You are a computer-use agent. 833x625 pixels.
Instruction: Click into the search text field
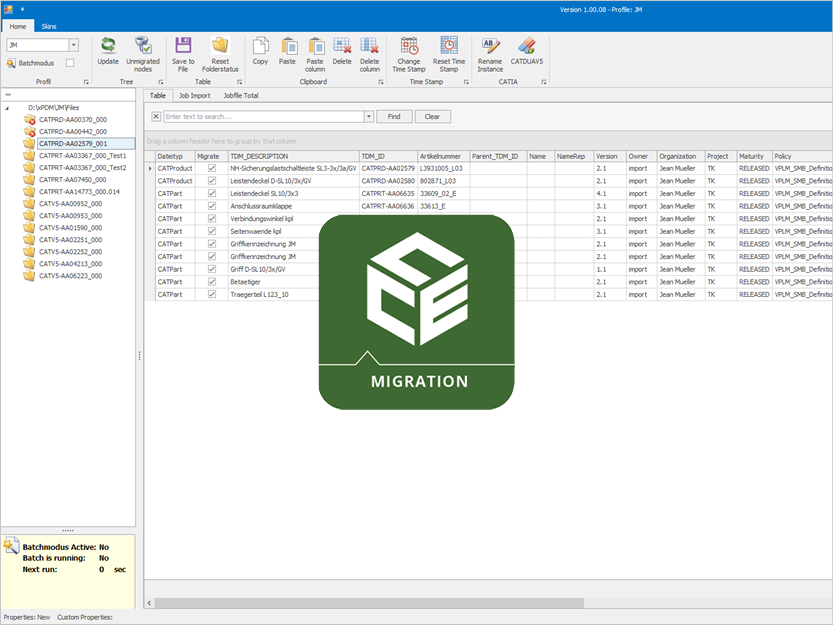click(264, 116)
